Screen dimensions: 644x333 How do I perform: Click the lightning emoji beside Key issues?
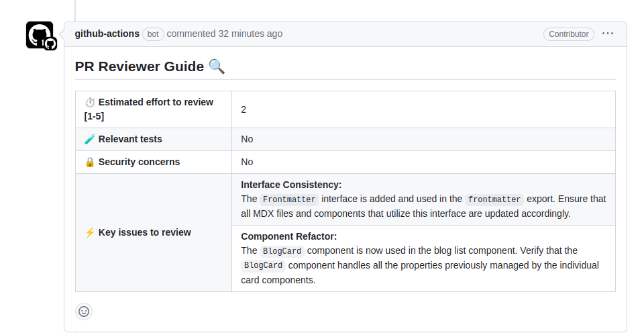point(90,232)
